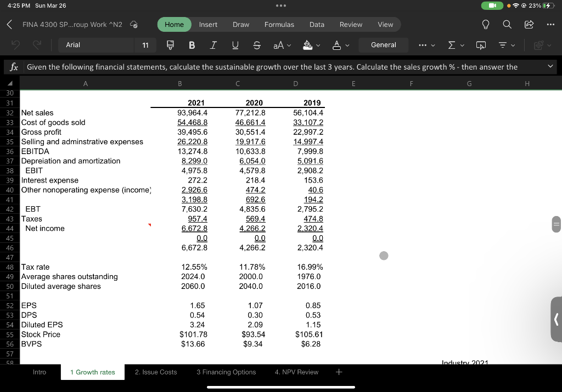
Task: Select the '2. Issue Costs' sheet tab
Action: tap(155, 372)
